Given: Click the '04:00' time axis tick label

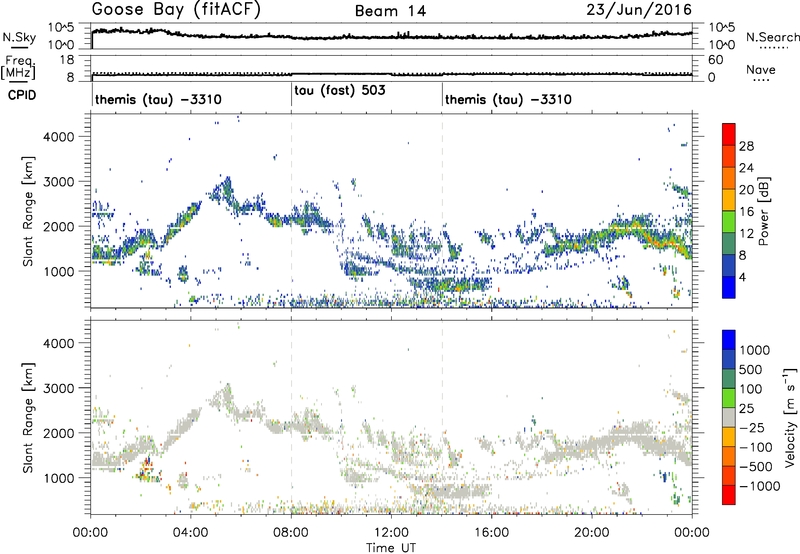Looking at the screenshot, I should click(190, 533).
